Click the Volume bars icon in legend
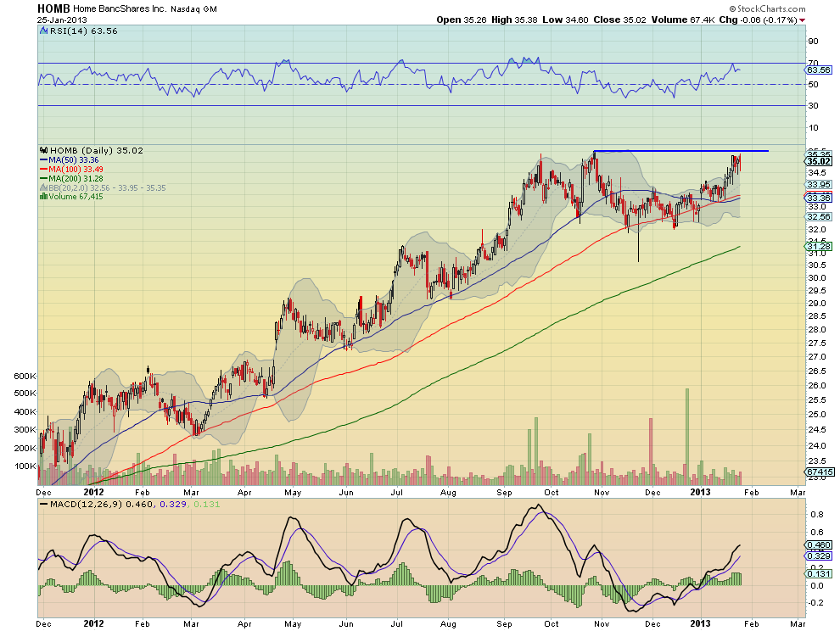840x631 pixels. [x=42, y=196]
